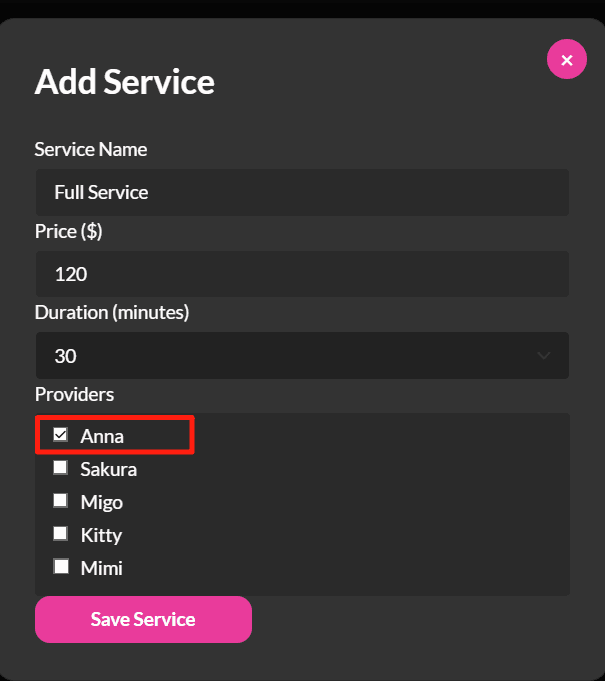The height and width of the screenshot is (681, 605).
Task: Select the Mimi provider checkbox
Action: 61,567
